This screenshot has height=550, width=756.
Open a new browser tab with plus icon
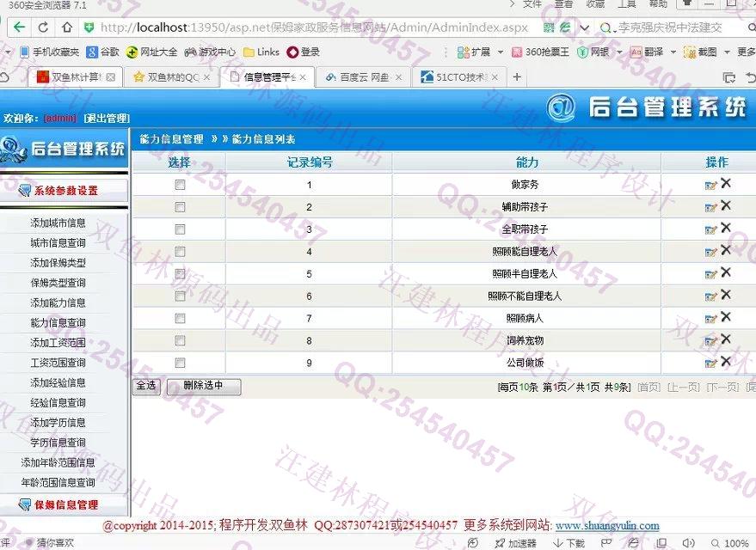517,77
